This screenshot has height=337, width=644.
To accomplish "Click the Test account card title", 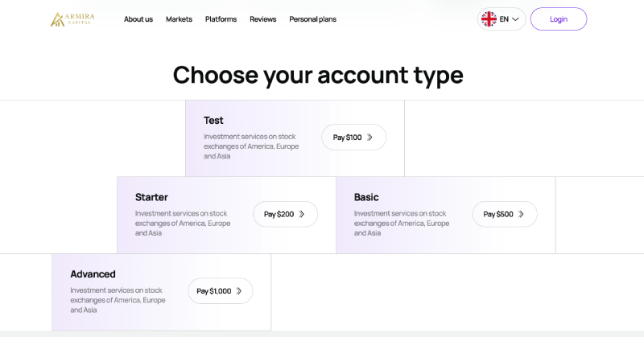I will (x=213, y=121).
